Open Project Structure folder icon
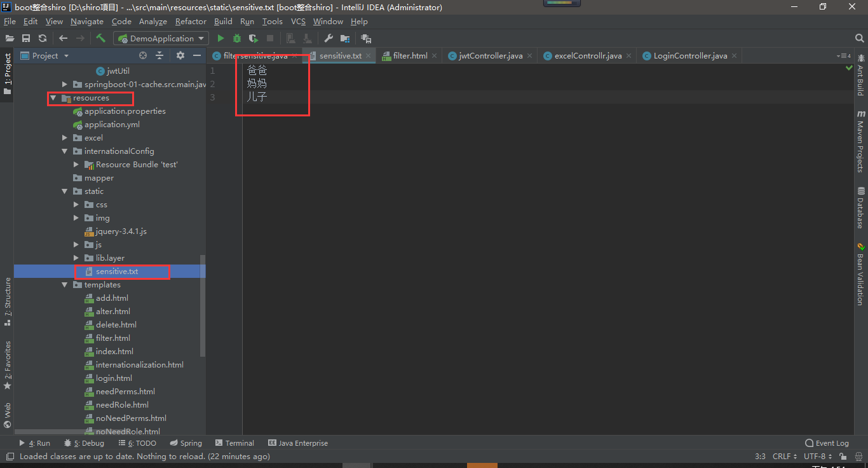The image size is (868, 468). point(345,38)
